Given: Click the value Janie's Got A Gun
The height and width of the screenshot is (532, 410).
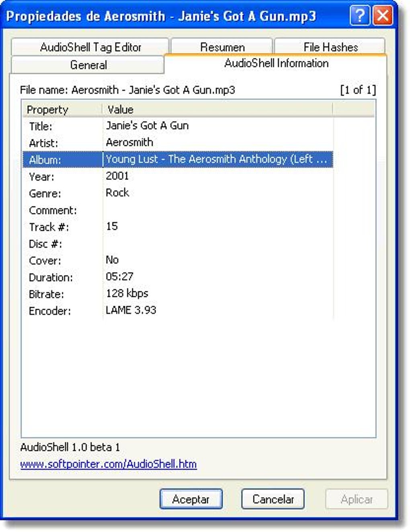Looking at the screenshot, I should [x=147, y=126].
